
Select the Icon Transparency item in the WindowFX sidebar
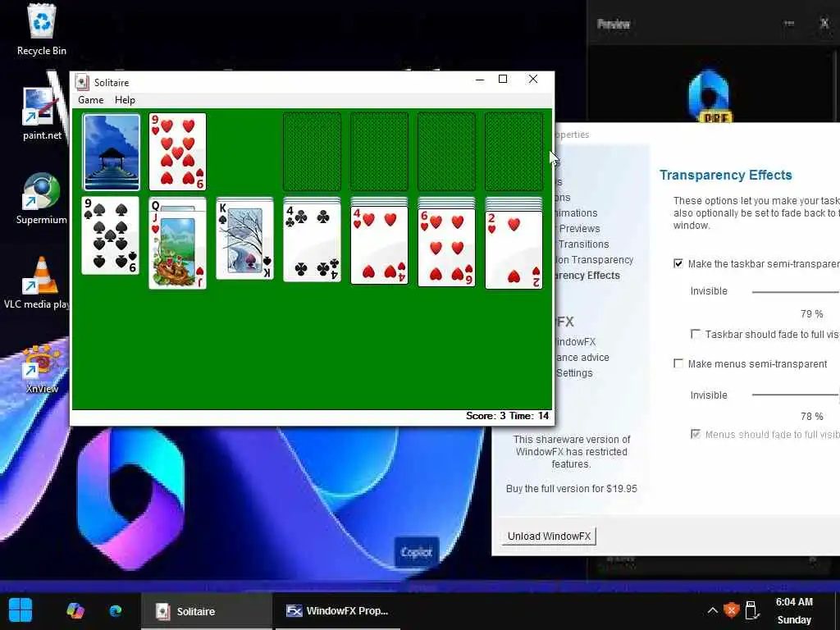click(595, 260)
